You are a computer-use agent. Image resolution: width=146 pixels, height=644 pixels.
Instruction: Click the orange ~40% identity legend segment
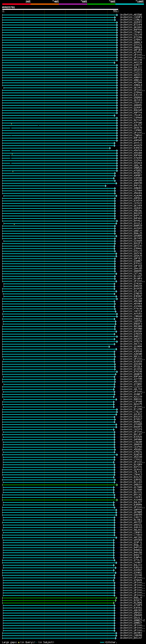(x=45, y=4)
